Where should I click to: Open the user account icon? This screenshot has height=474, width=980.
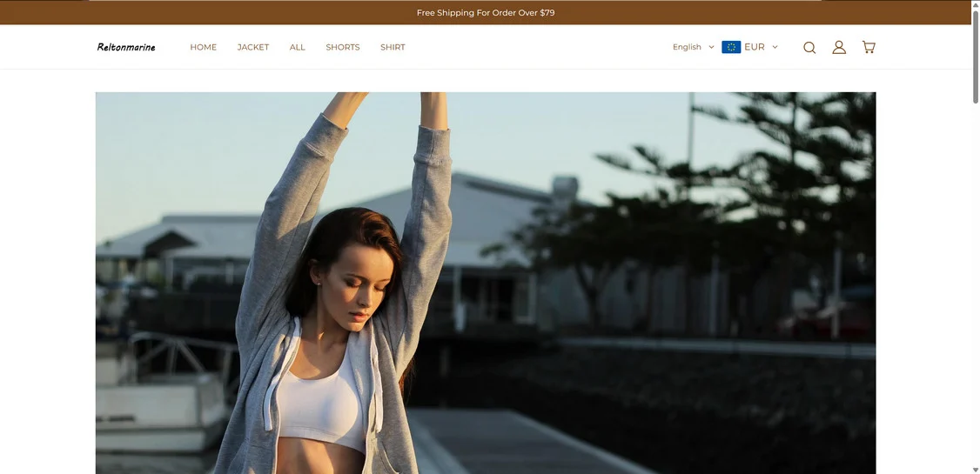[x=839, y=48]
